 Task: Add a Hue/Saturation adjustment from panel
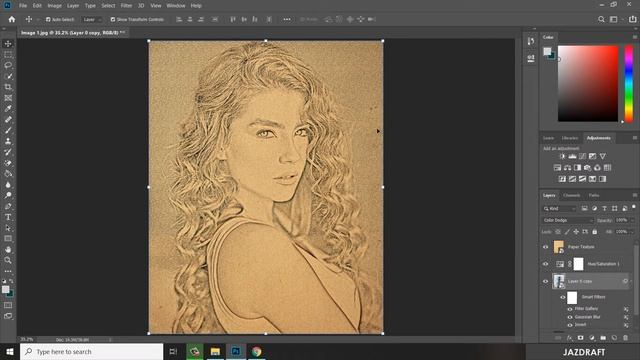click(558, 168)
